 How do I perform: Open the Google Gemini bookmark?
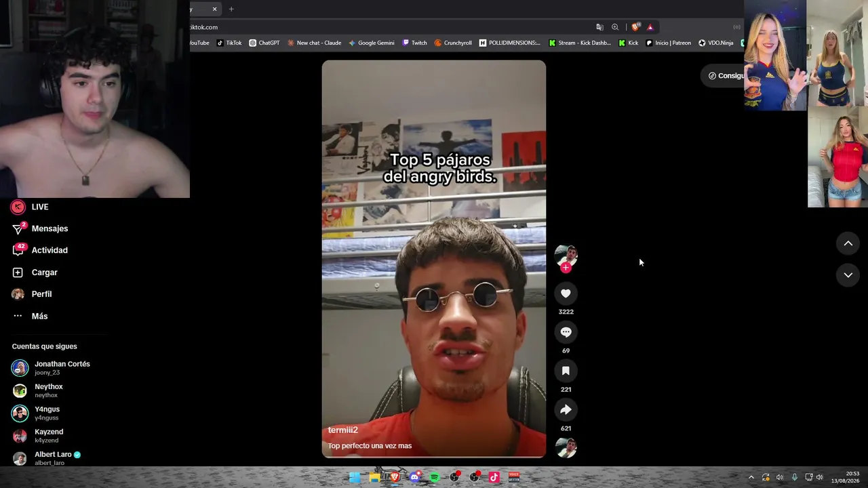click(x=372, y=43)
